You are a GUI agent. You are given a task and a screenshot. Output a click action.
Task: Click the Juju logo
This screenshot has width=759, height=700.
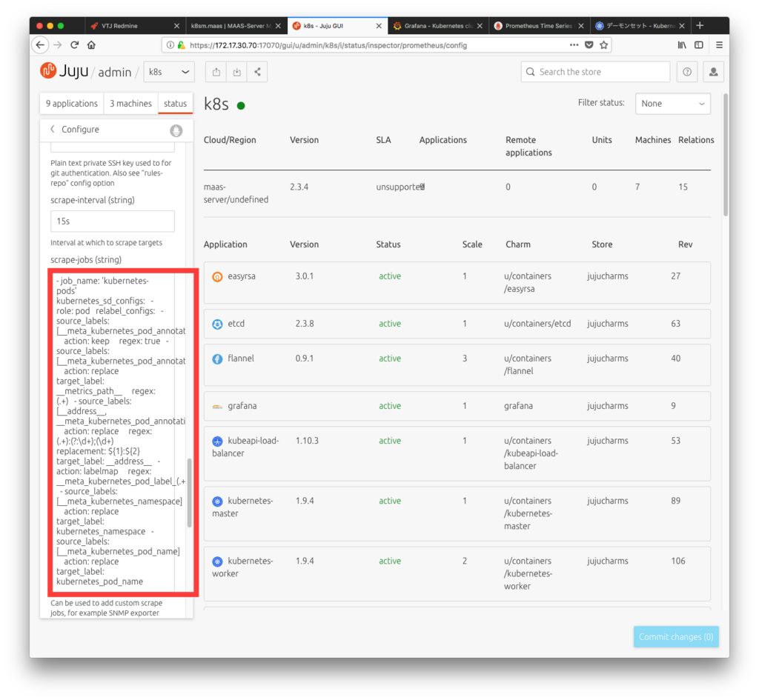pos(64,71)
